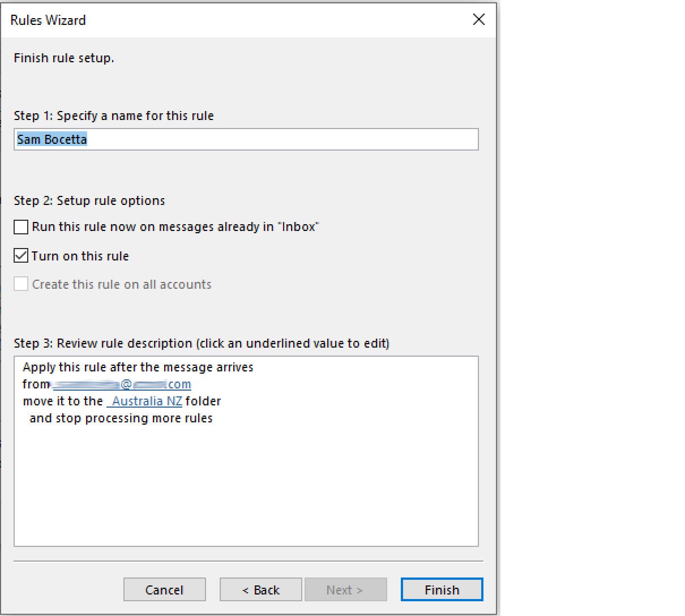Click the rule name field containing Sam Bocetta
Viewport: 685px width, 616px height.
point(246,139)
